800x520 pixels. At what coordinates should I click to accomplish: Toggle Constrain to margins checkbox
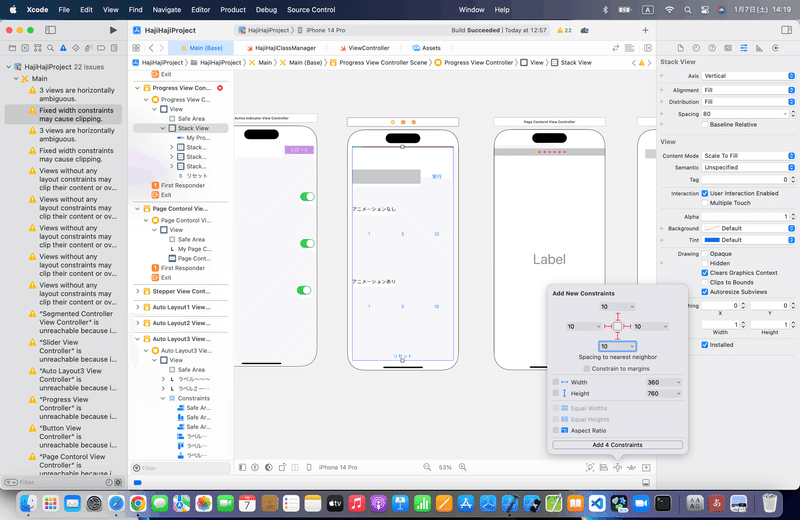point(587,368)
